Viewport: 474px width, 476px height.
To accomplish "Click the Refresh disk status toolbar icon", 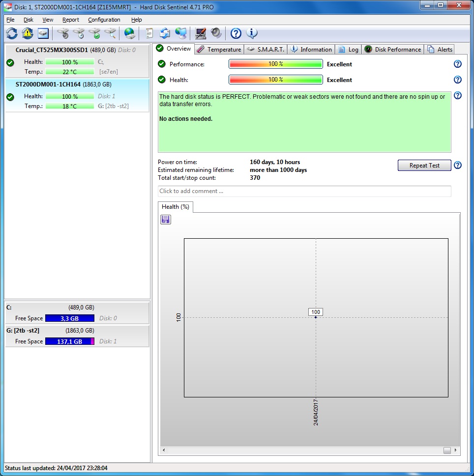I will click(12, 33).
